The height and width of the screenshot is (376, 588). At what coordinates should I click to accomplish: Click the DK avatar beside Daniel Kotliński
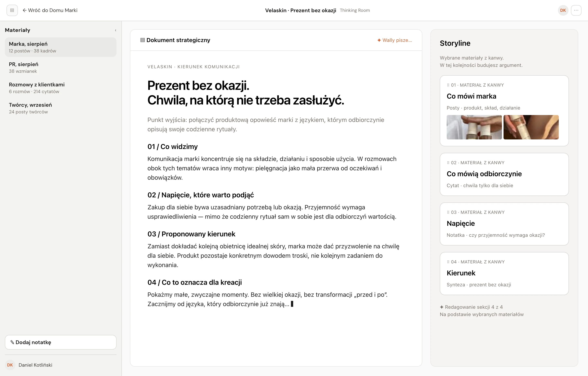10,365
